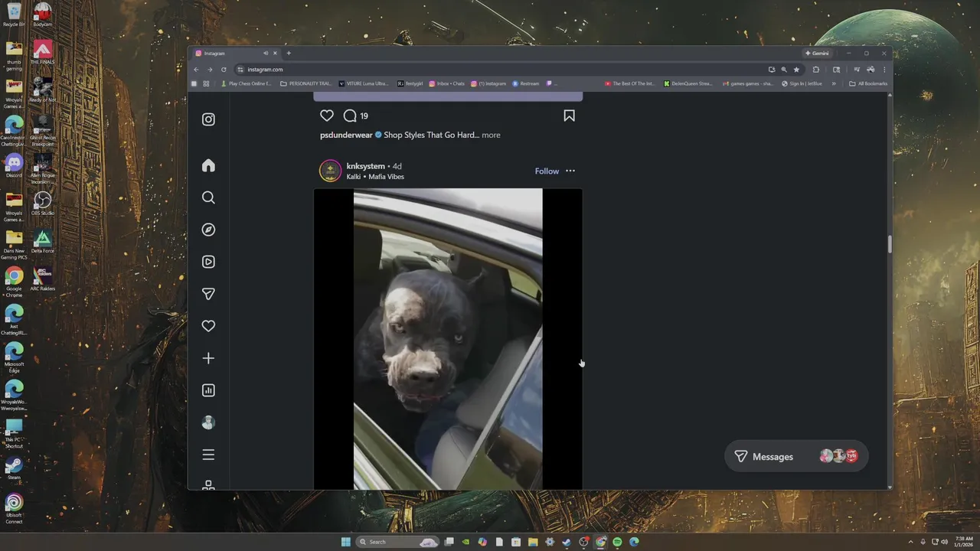The height and width of the screenshot is (551, 980).
Task: Open the Dashboard chart icon in sidebar
Action: point(208,390)
